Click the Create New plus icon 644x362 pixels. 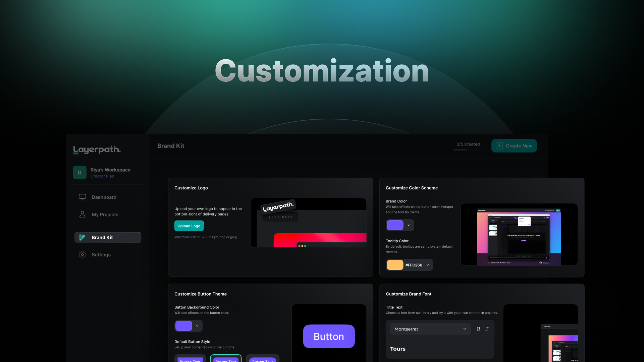click(499, 146)
